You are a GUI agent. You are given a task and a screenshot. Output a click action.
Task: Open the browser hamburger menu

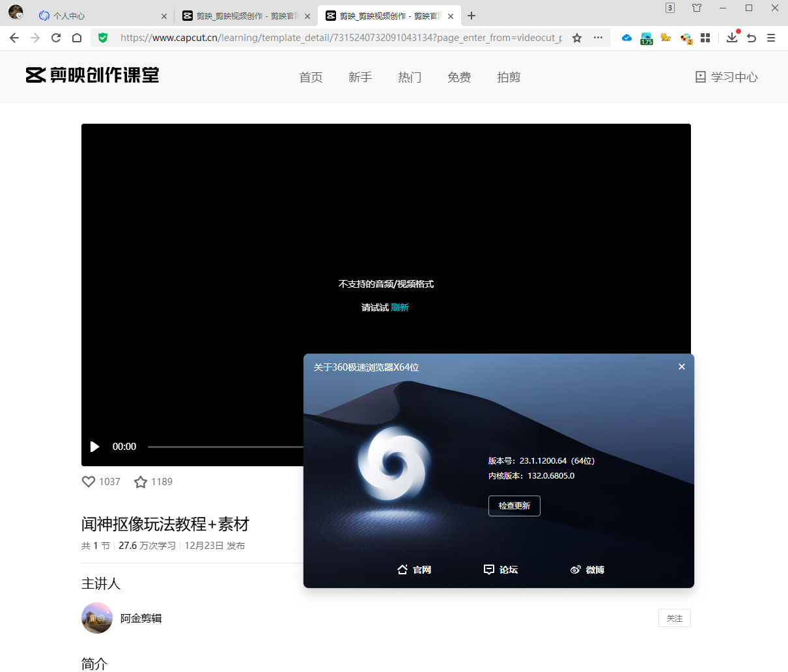[771, 38]
